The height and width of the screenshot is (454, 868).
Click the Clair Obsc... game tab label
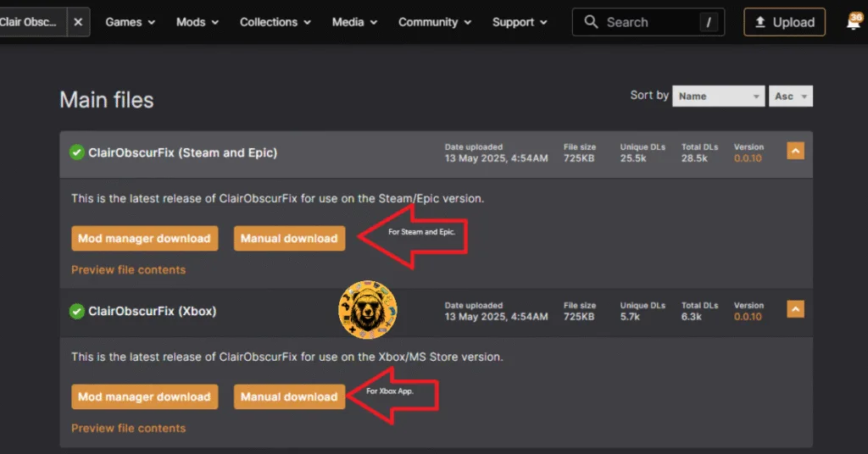coord(29,22)
